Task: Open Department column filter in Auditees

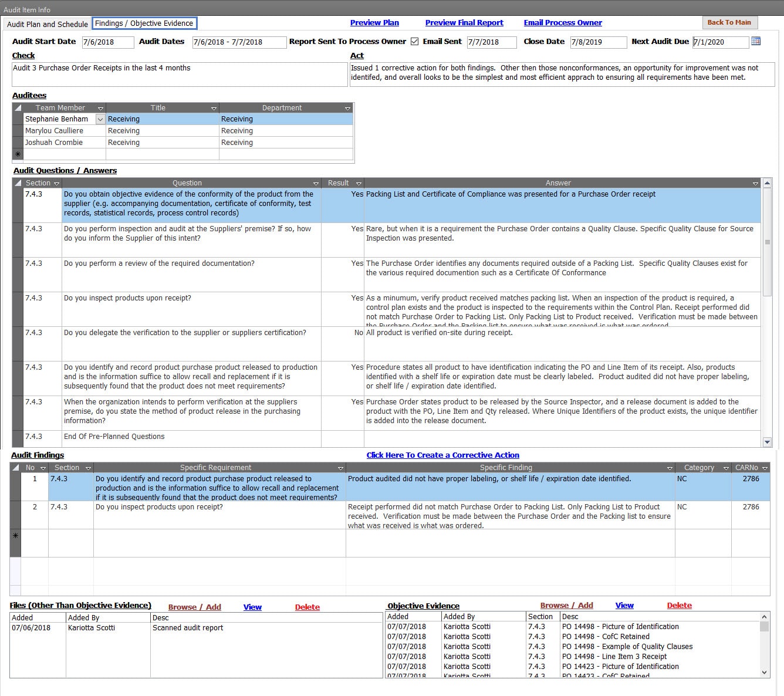Action: click(x=347, y=109)
